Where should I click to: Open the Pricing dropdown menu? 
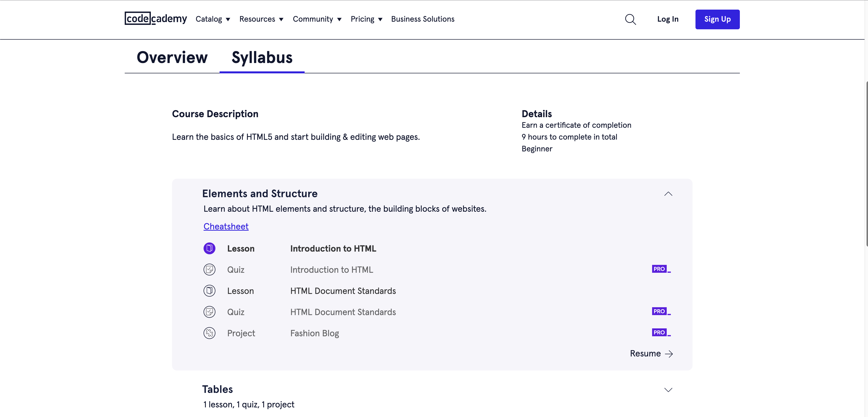[366, 19]
